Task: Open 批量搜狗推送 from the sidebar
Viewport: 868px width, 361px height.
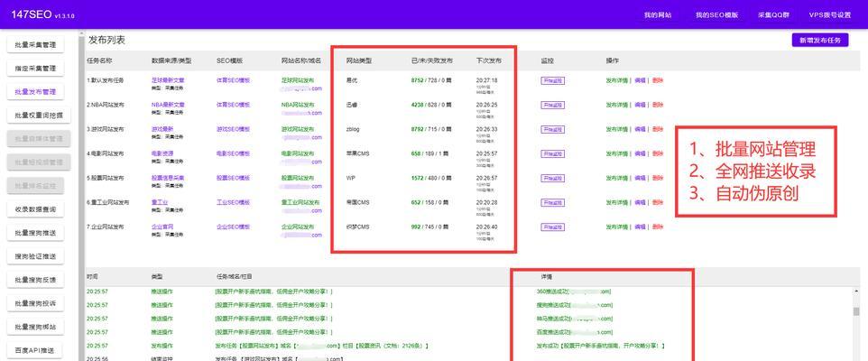Action: tap(35, 233)
